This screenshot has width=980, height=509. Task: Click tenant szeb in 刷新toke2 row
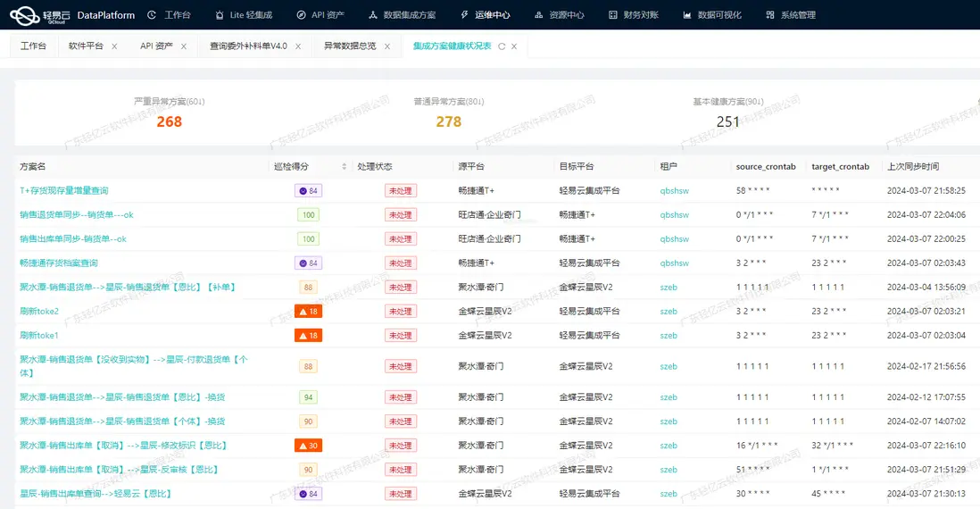[669, 312]
